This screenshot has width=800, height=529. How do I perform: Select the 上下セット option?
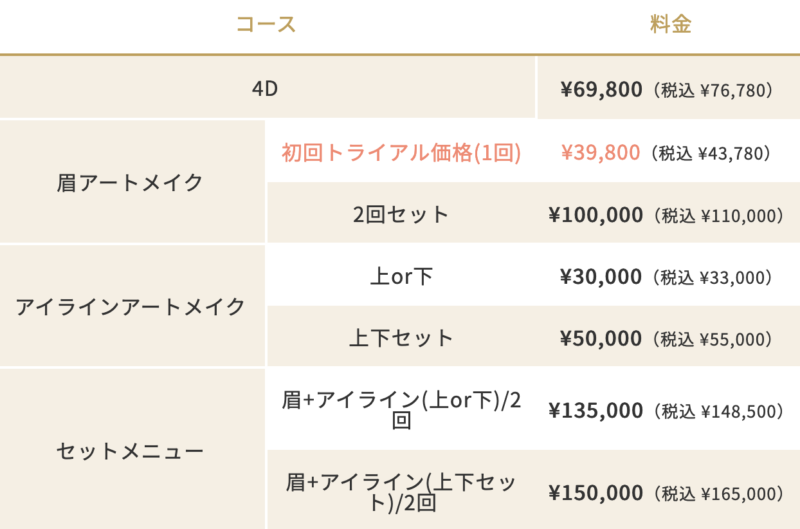click(401, 338)
